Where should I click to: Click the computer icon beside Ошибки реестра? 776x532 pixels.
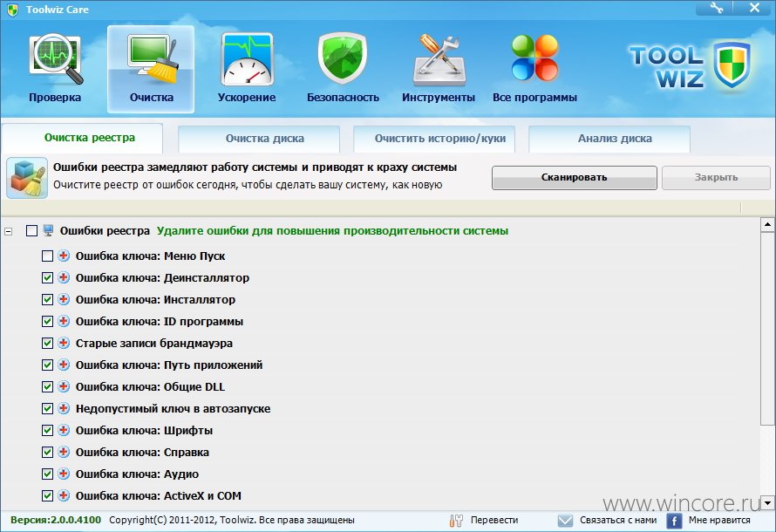click(x=48, y=230)
